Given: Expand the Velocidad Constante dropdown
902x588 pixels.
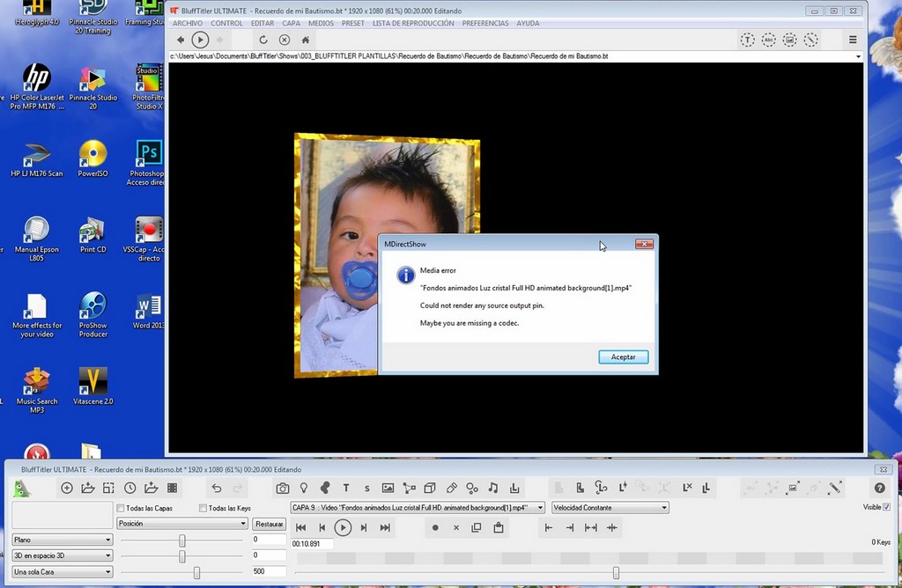Looking at the screenshot, I should pos(610,508).
